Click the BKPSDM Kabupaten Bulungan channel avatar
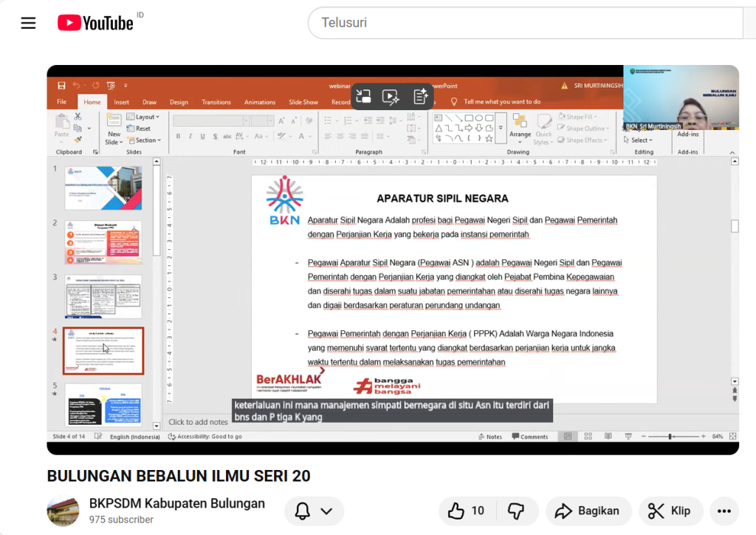Viewport: 756px width, 535px height. coord(63,511)
